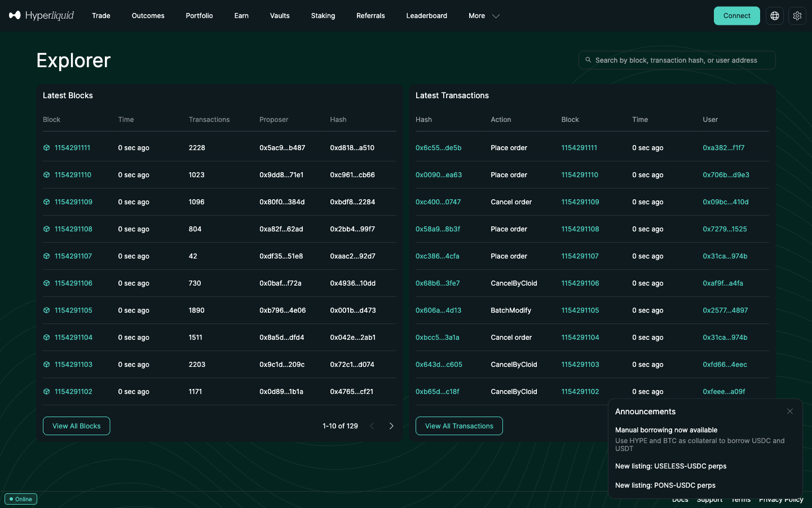Open user address 0x706b...d9e3
Viewport: 812px width, 508px height.
point(726,175)
